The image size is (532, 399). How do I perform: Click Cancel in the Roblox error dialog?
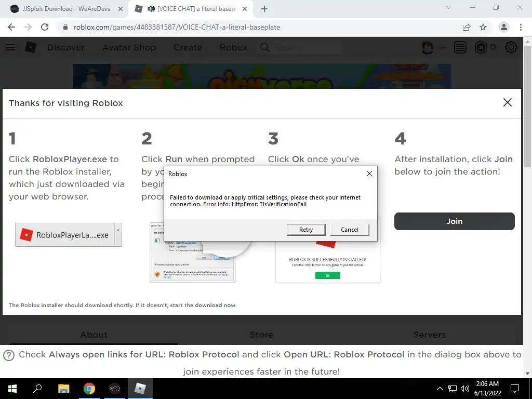click(x=350, y=230)
